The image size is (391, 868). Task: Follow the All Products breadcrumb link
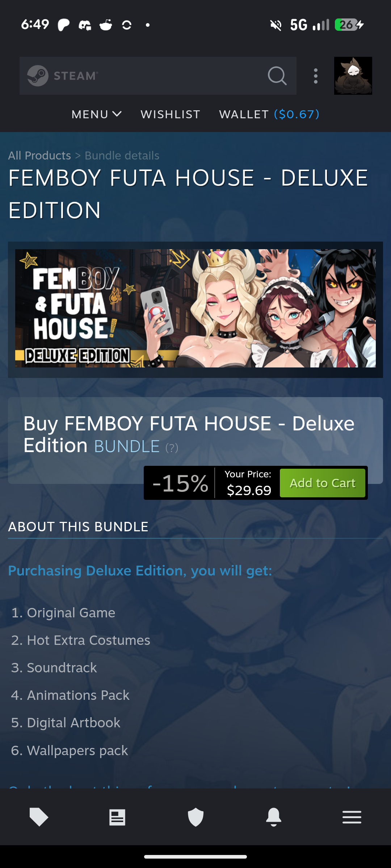pyautogui.click(x=39, y=156)
